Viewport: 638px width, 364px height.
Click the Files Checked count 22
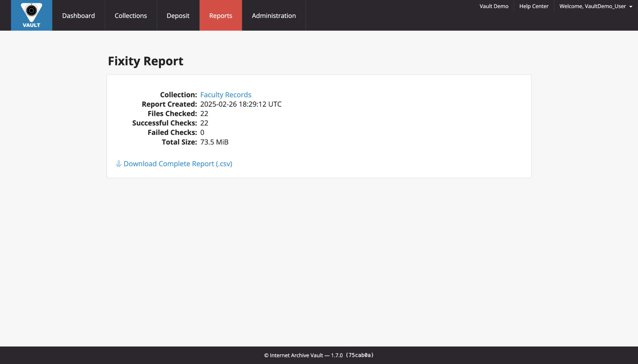pos(204,113)
